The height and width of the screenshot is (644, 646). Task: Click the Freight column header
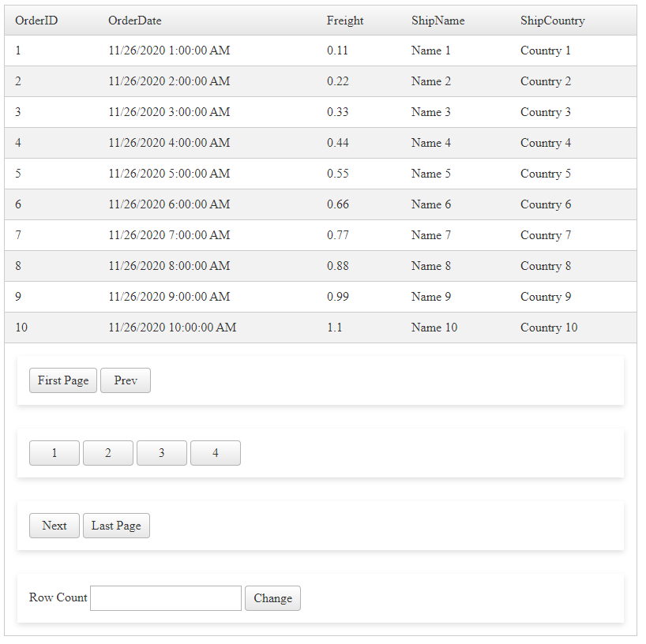(x=345, y=21)
